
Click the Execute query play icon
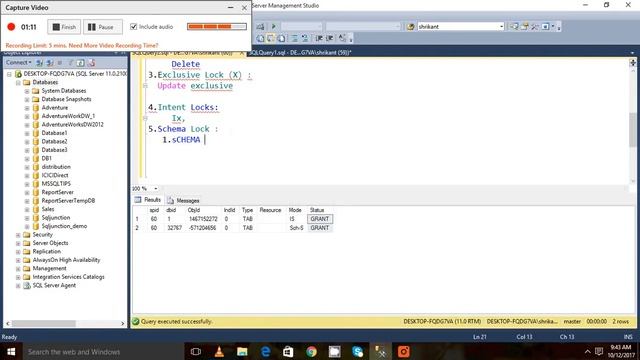point(273,27)
